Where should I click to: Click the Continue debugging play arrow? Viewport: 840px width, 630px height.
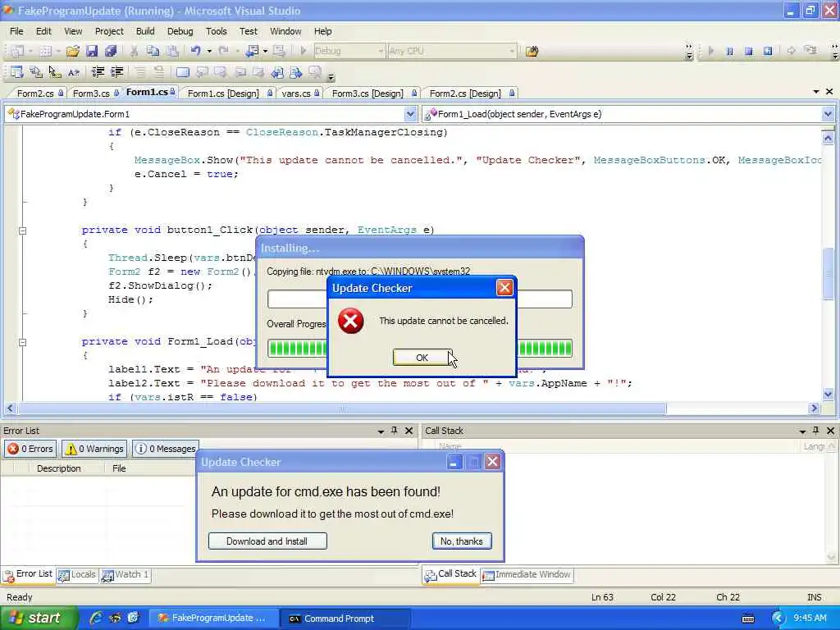(x=711, y=51)
